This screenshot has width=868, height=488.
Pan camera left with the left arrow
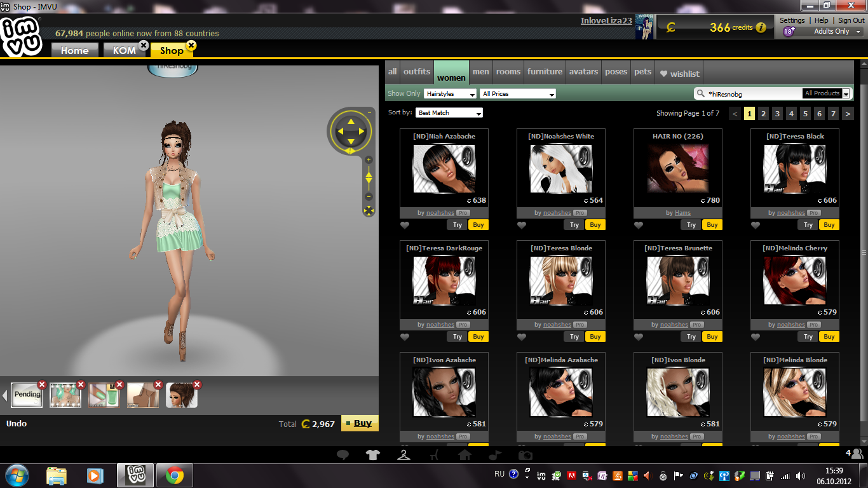339,132
